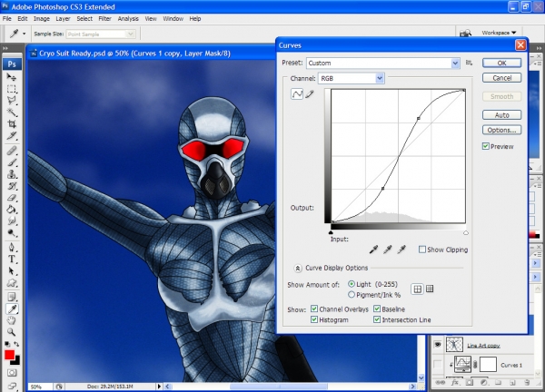Select the Hand tool

click(x=12, y=320)
